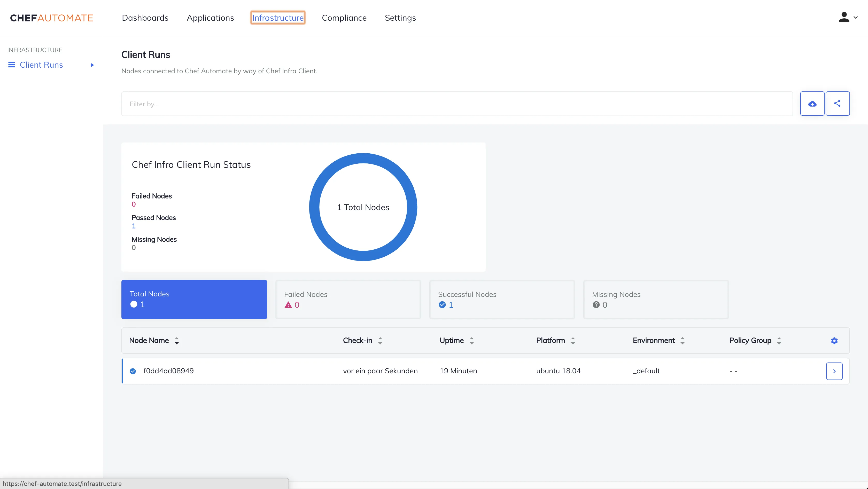
Task: Filter by Successful Nodes card
Action: (502, 299)
